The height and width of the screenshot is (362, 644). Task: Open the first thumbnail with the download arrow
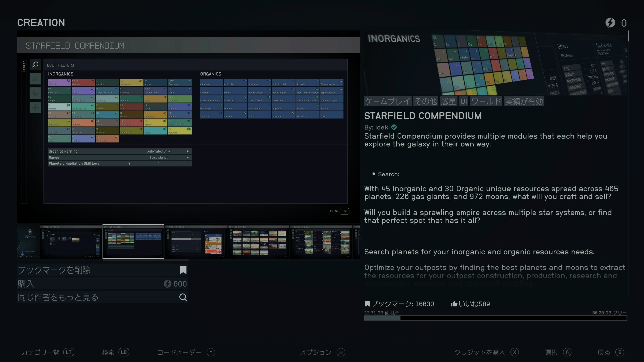pos(28,242)
